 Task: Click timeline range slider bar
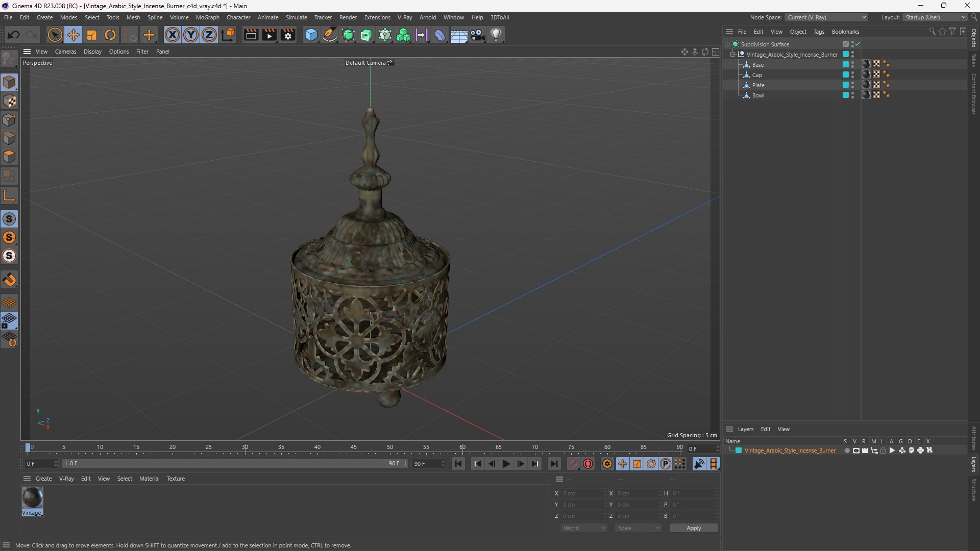[235, 464]
